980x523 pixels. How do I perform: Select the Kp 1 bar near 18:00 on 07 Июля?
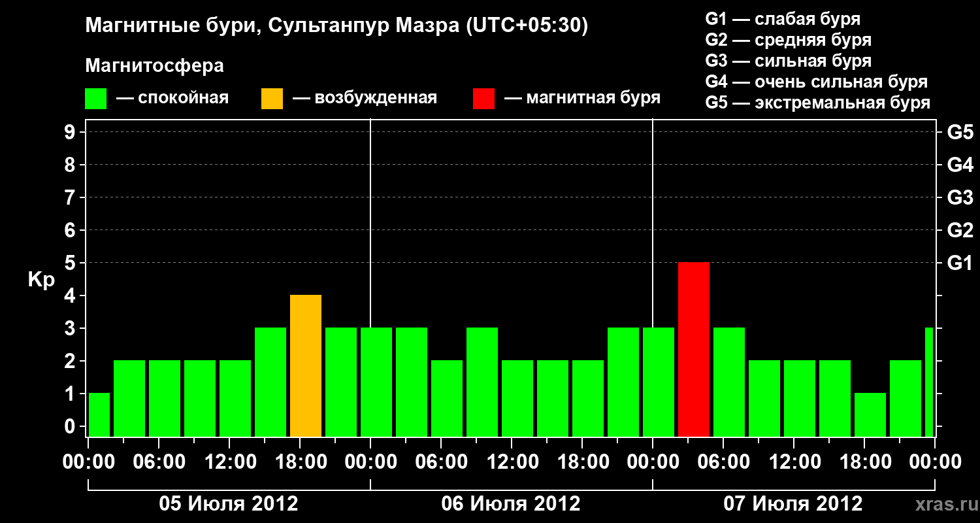pyautogui.click(x=870, y=415)
